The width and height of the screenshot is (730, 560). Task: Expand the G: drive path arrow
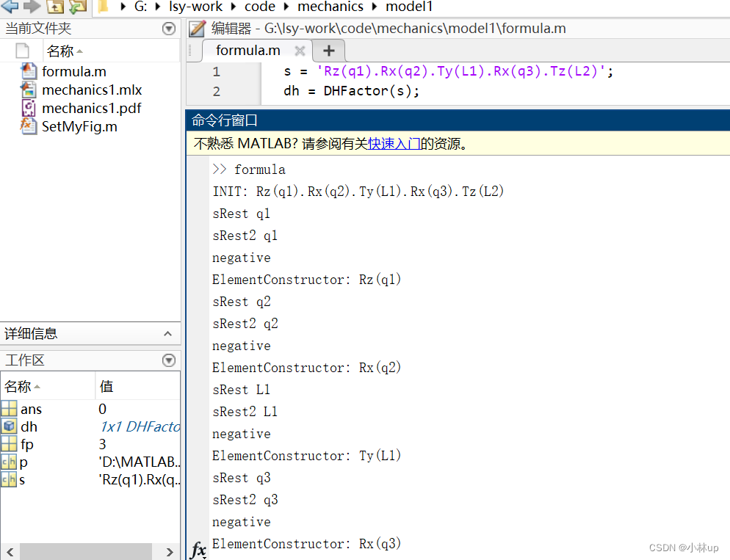(158, 7)
